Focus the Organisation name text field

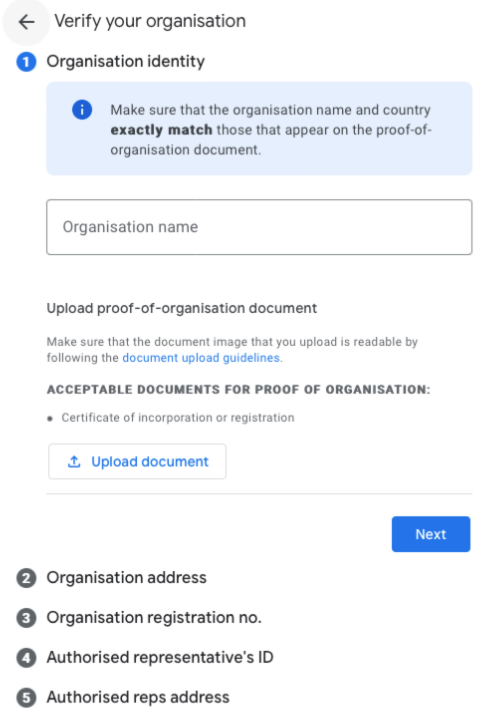(x=259, y=227)
